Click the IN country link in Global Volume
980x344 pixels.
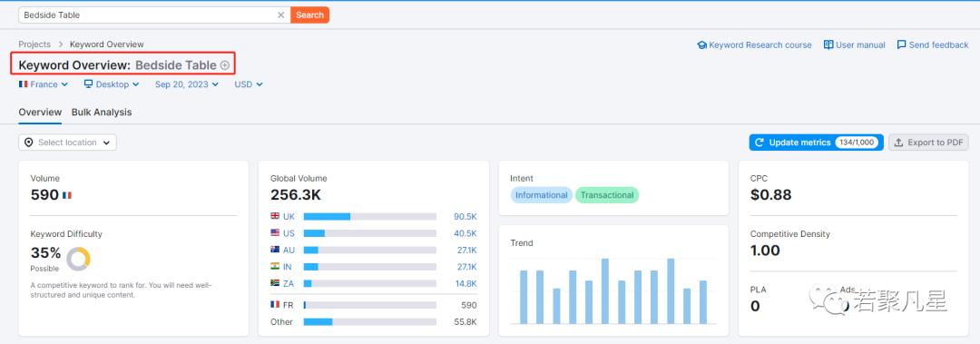pyautogui.click(x=288, y=267)
